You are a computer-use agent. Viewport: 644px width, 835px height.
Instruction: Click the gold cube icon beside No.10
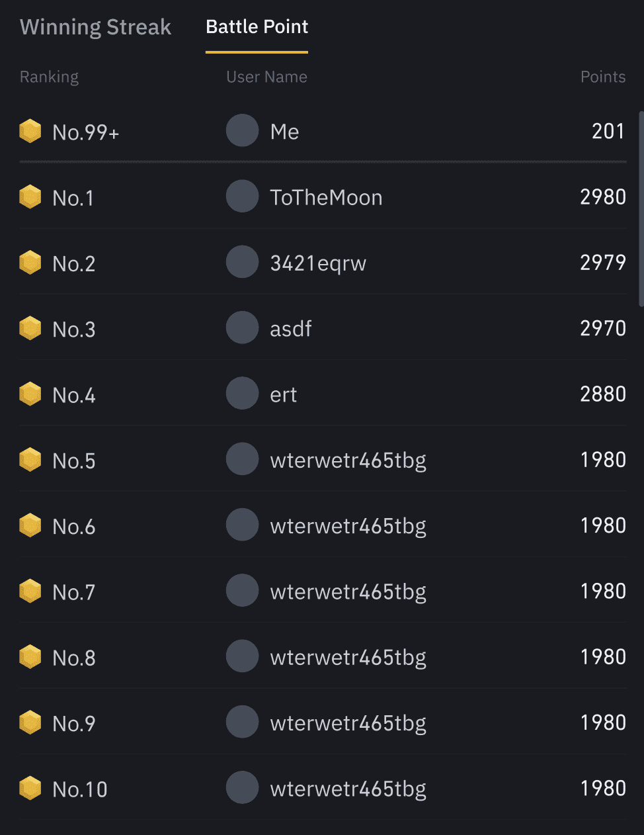30,788
